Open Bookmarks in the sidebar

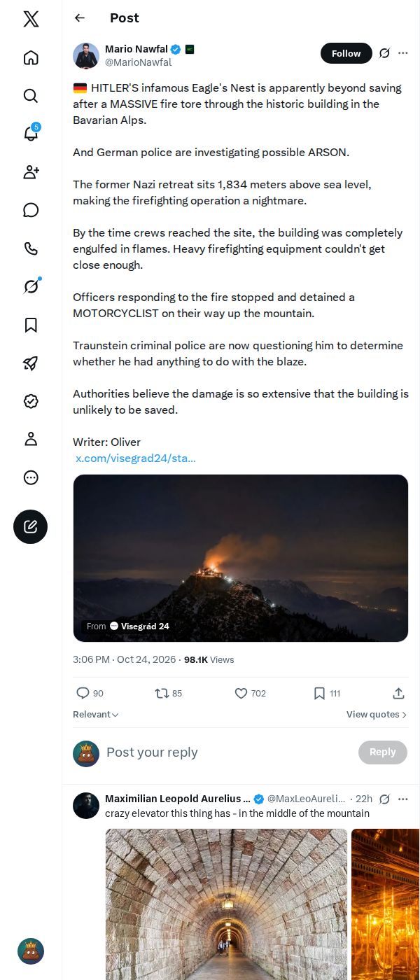31,325
